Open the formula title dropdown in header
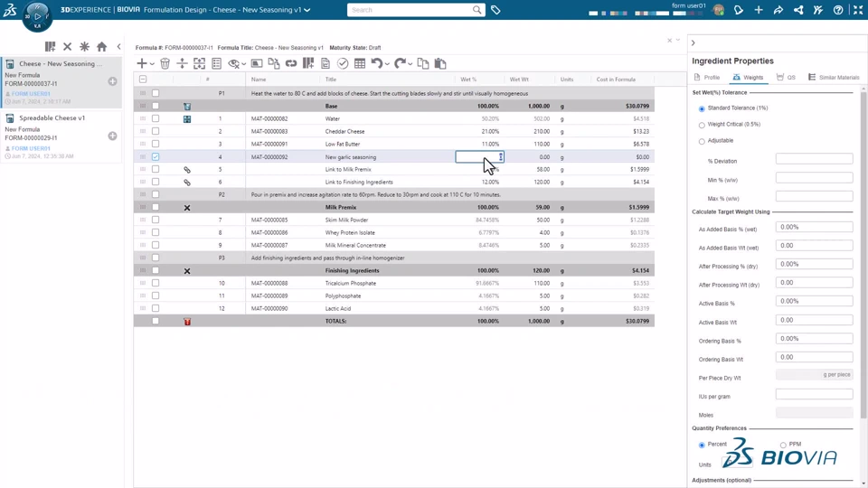 click(307, 10)
